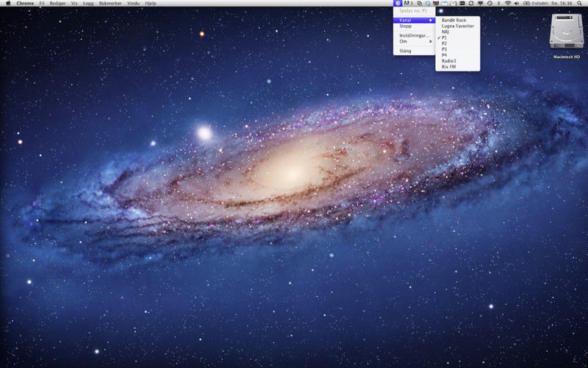Screen dimensions: 588x368
Task: Click the clock showing fre. 16:36
Action: [562, 3]
